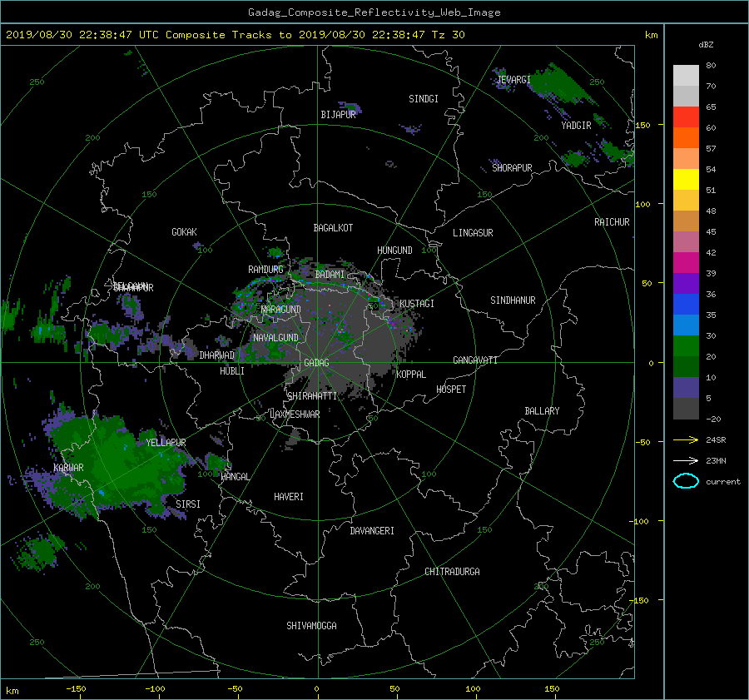The image size is (749, 700).
Task: Click the BADAMI label
Action: coord(330,275)
